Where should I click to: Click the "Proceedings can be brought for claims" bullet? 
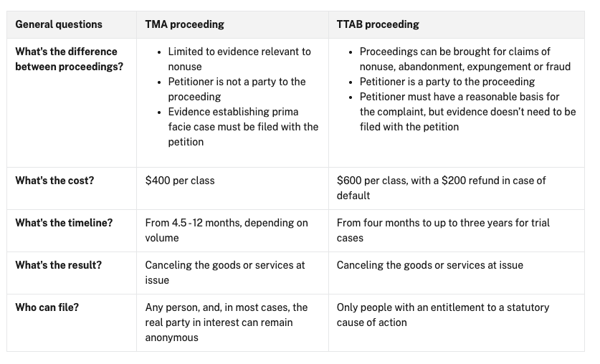tap(465, 59)
